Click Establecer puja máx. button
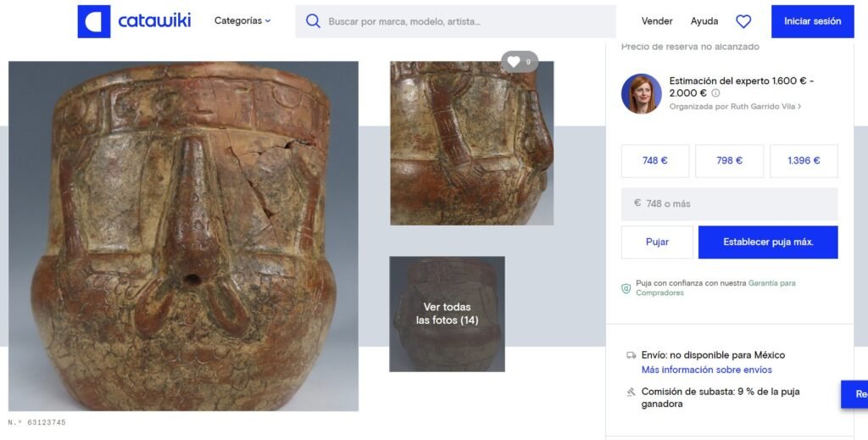This screenshot has width=868, height=440. 768,242
